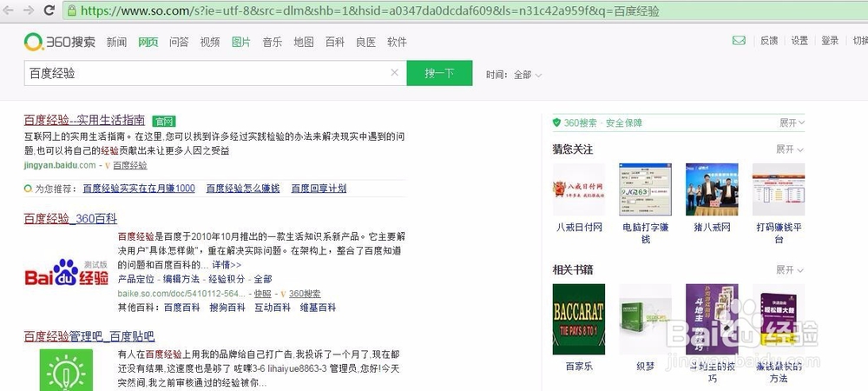Open the 电脑打字赚钱 thumbnail
Screen dimensions: 868x391
point(646,189)
